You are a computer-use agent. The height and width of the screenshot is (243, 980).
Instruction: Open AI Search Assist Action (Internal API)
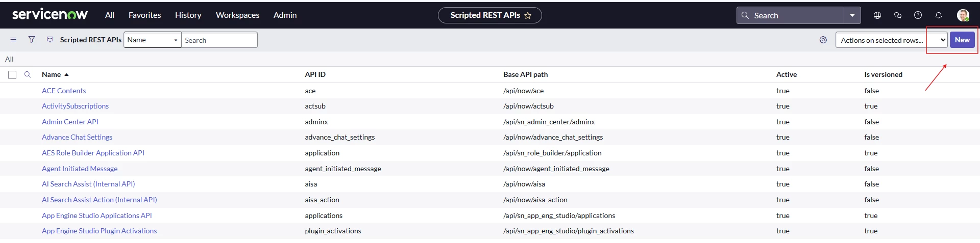100,200
